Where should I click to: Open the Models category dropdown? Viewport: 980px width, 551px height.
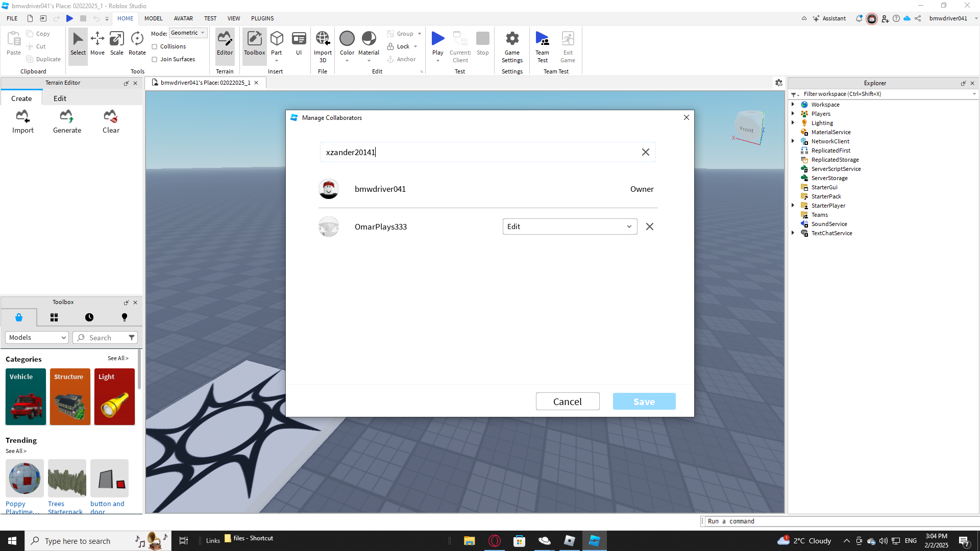coord(37,338)
